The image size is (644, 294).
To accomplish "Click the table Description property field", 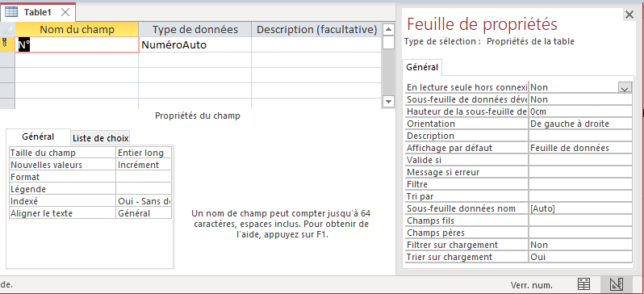I will coord(580,136).
